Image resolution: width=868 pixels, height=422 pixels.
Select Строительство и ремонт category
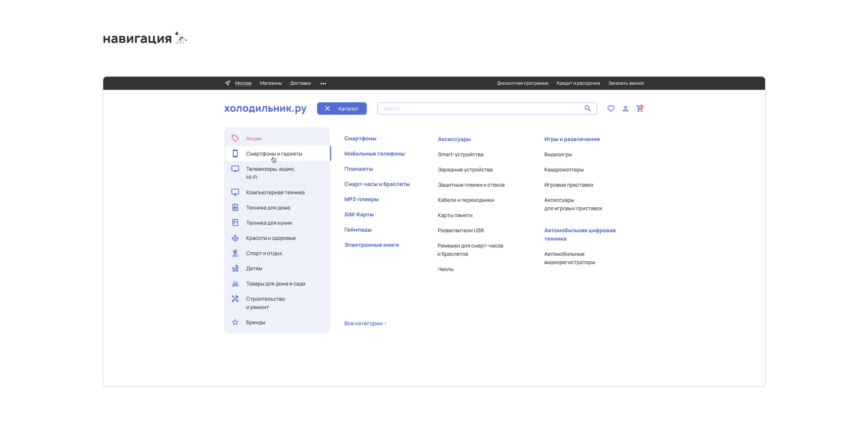pyautogui.click(x=278, y=303)
